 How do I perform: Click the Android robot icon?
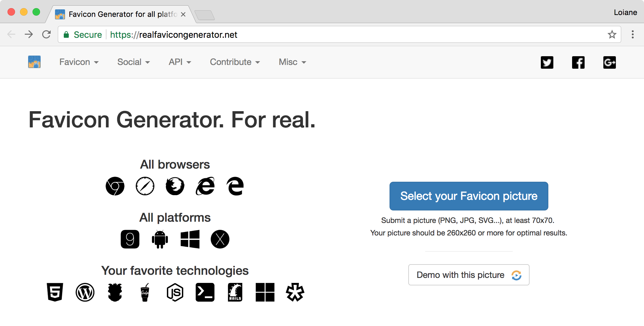[x=160, y=239]
